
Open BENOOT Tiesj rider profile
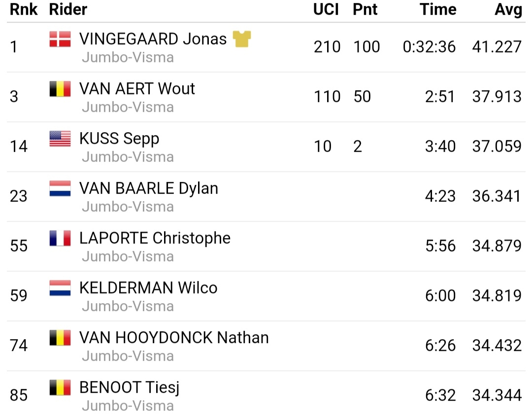129,387
